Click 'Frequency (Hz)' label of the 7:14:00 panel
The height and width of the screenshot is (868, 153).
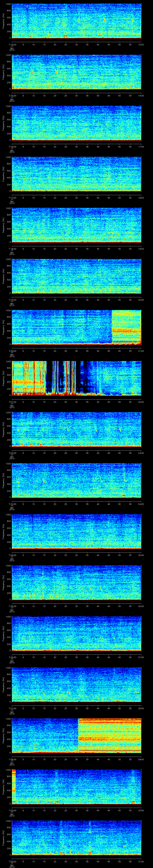point(3,21)
